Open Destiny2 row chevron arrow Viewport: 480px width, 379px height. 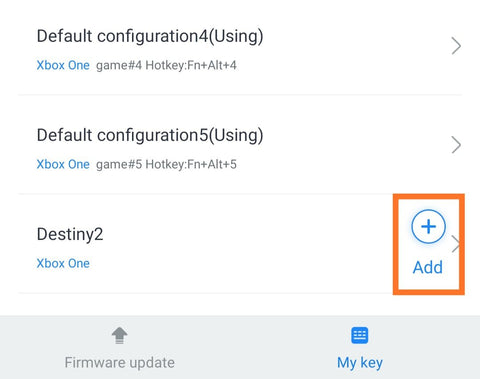pos(456,244)
